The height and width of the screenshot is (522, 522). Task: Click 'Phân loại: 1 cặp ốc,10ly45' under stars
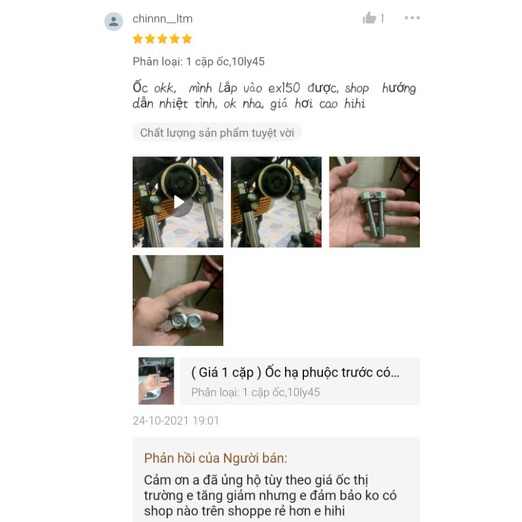coord(199,62)
